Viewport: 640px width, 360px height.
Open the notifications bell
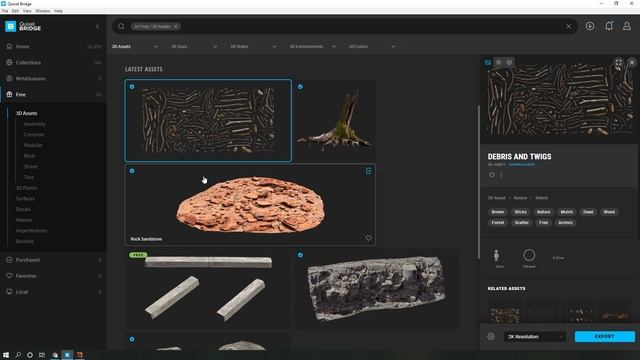point(609,26)
